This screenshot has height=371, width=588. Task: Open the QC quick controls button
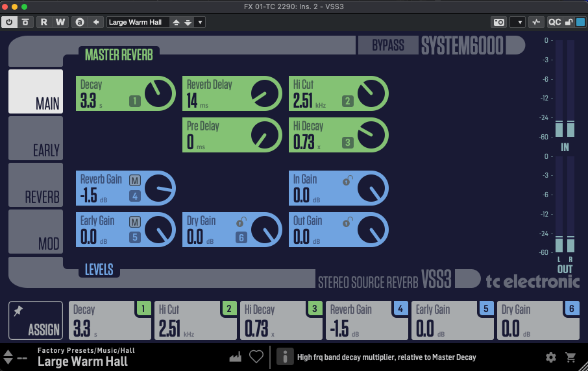(x=554, y=21)
